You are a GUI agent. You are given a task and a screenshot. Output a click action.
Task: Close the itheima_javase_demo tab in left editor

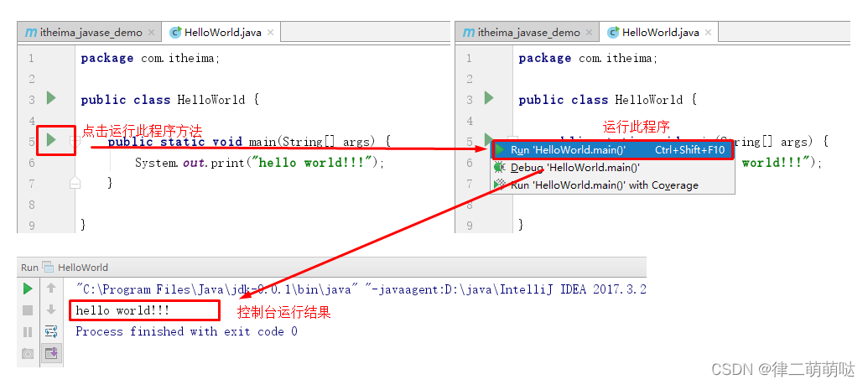(151, 32)
